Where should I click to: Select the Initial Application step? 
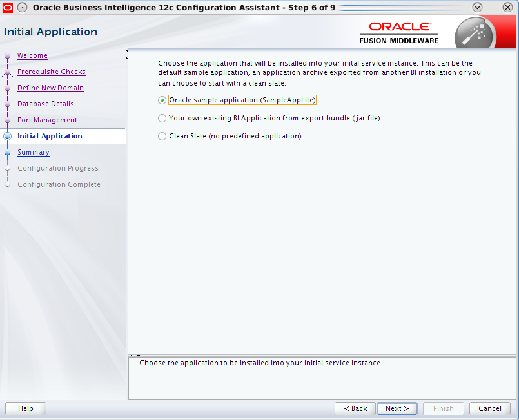(x=50, y=137)
